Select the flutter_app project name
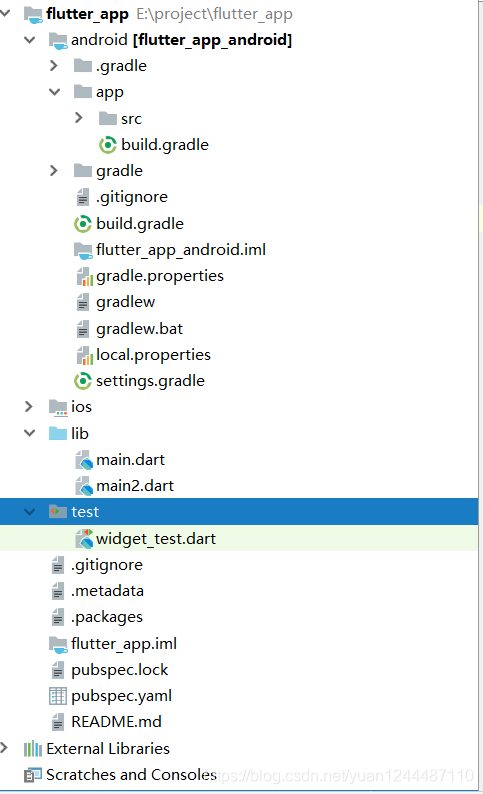 tap(87, 14)
